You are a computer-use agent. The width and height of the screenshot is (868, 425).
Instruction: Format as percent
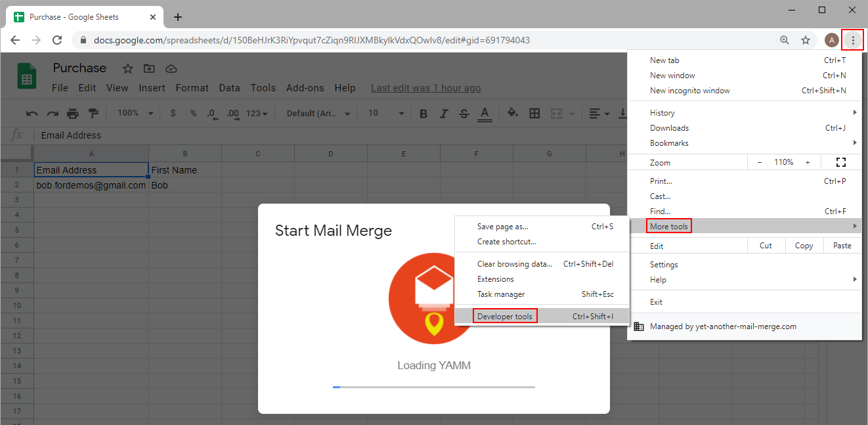pos(193,113)
